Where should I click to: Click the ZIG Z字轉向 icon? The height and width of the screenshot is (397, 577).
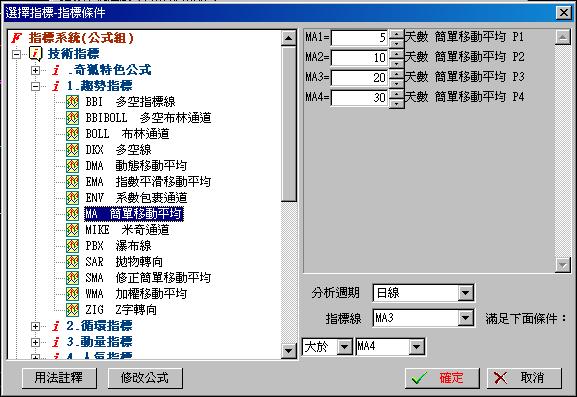click(x=72, y=309)
